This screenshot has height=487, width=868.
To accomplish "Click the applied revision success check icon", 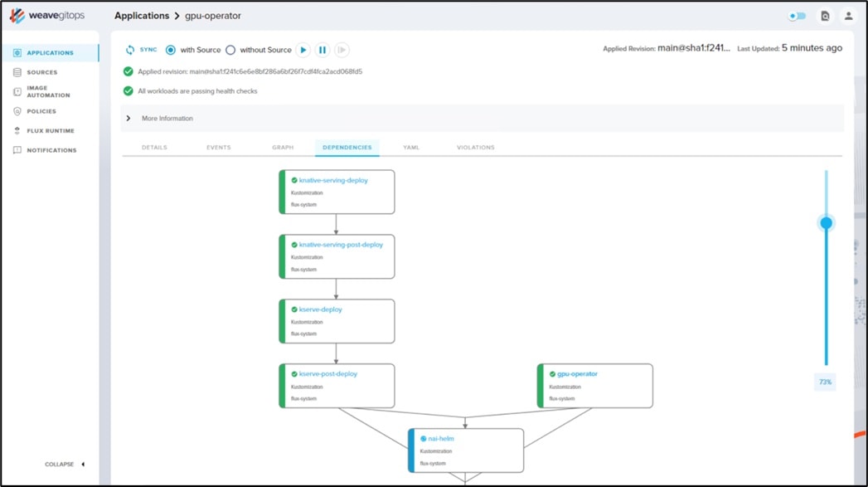I will 129,71.
